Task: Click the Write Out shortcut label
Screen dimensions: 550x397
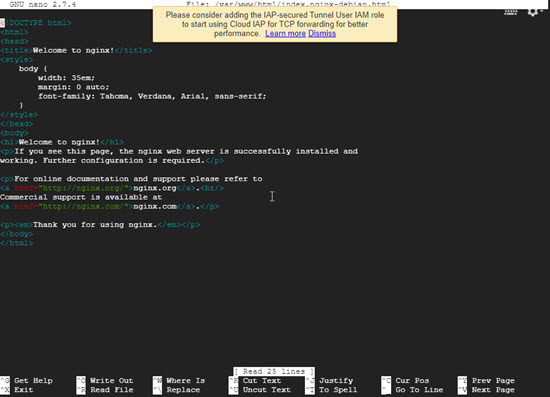Action: tap(112, 381)
